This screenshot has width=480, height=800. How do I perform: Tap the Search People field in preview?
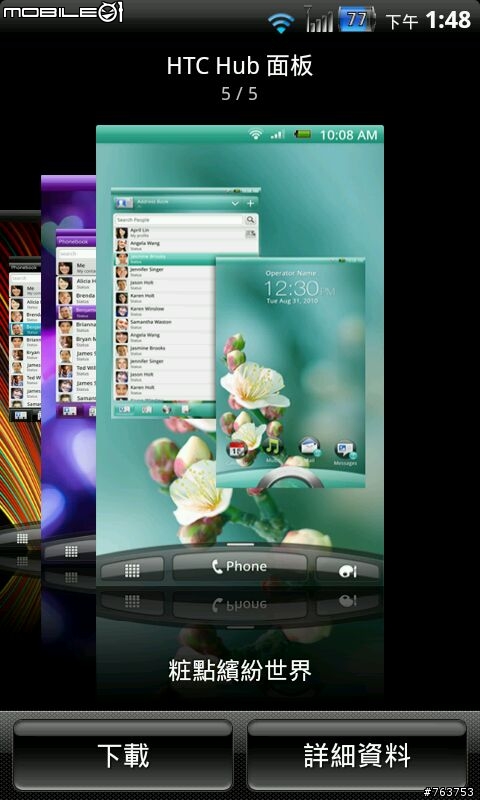(180, 220)
